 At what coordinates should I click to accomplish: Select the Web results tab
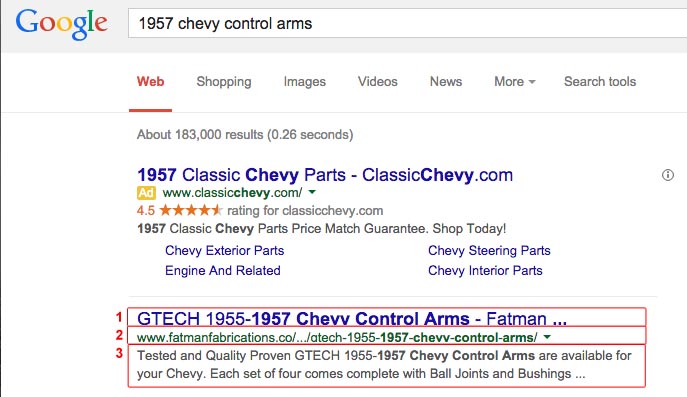coord(150,82)
